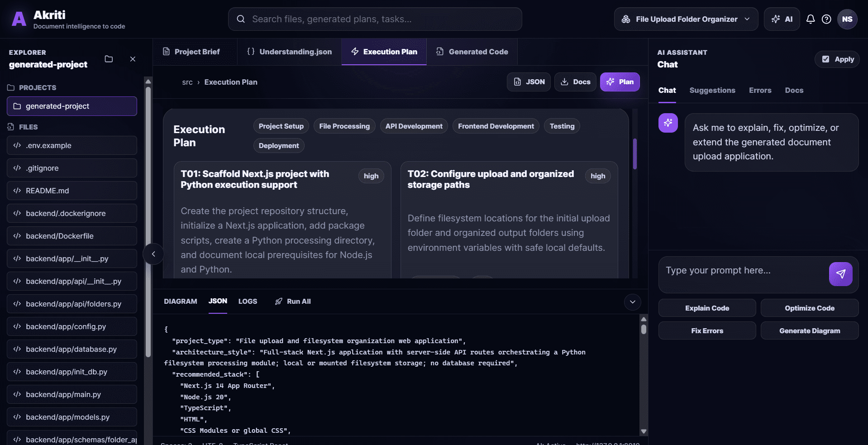Click Optimize Code button
Viewport: 868px width, 445px height.
[810, 308]
